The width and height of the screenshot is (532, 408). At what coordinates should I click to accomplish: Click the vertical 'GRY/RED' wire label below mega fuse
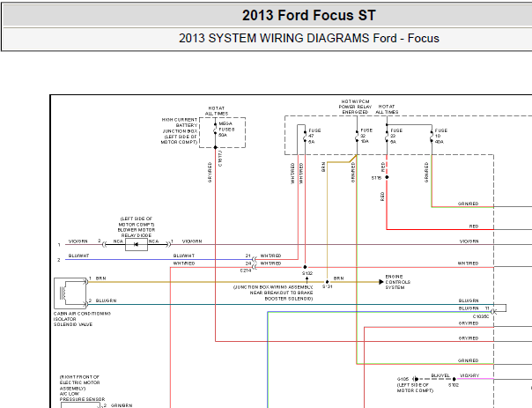tap(210, 172)
